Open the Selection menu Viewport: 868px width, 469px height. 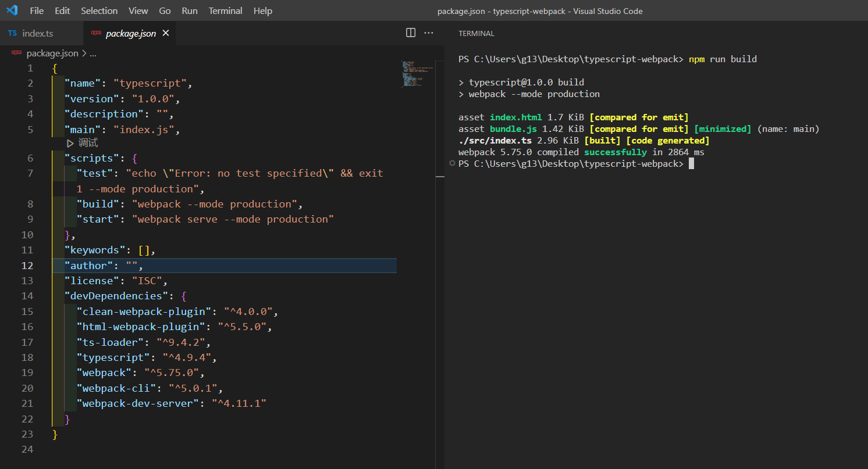99,11
